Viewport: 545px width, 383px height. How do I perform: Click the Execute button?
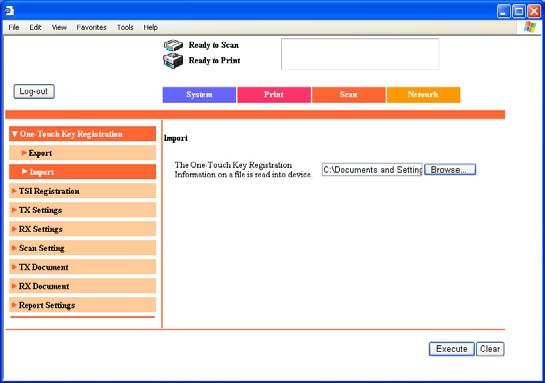(452, 349)
